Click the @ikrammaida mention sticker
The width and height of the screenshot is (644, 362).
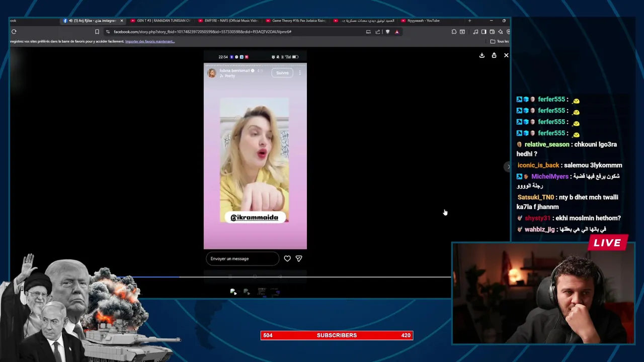coord(255,217)
